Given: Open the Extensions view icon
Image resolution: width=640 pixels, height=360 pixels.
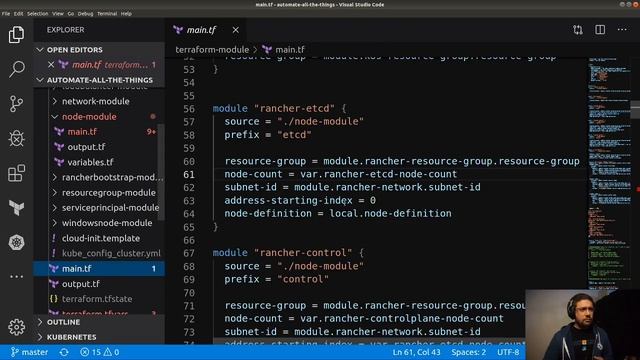Looking at the screenshot, I should 16,173.
